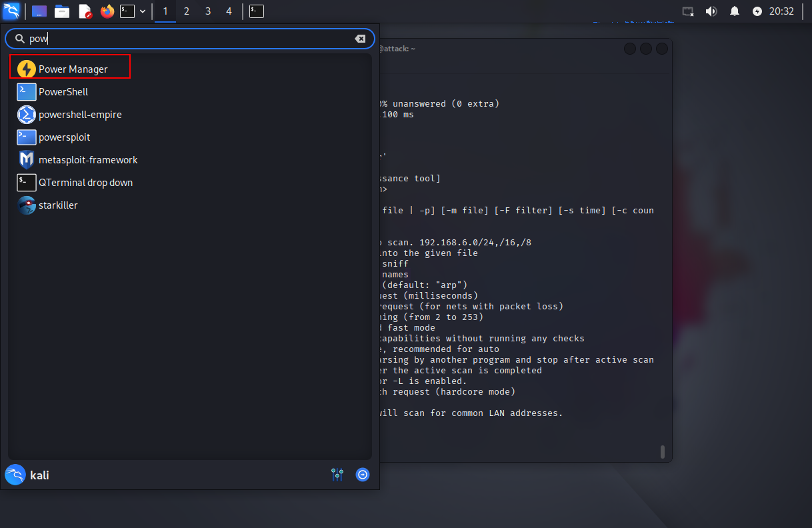Open the notifications bell icon
The height and width of the screenshot is (528, 812).
click(735, 11)
